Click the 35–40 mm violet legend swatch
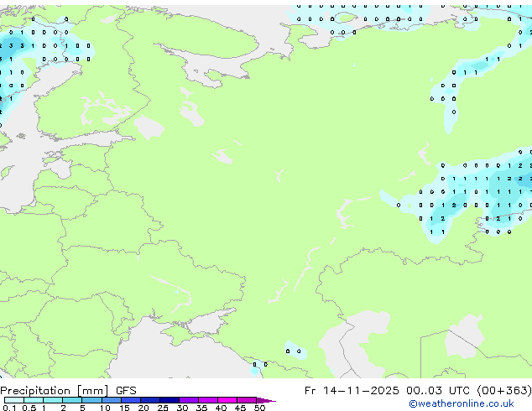This screenshot has width=532, height=411. [208, 400]
